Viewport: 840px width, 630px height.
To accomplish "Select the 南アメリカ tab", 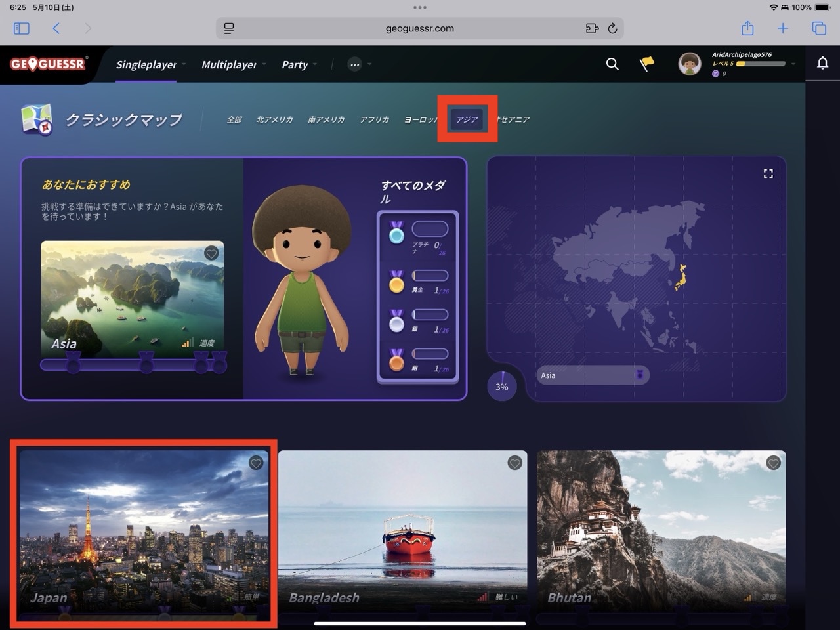I will (x=326, y=119).
